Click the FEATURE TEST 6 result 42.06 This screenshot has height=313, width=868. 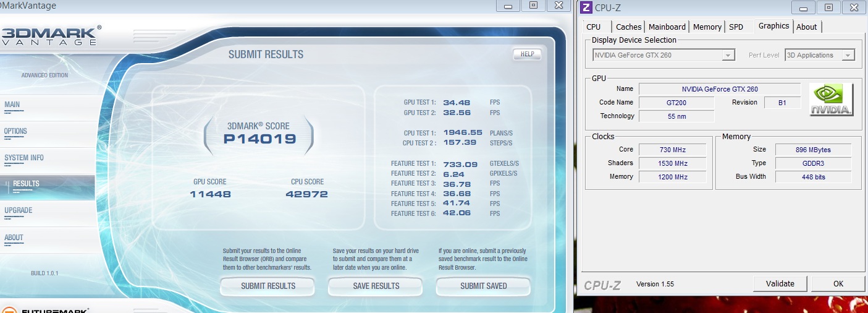point(457,213)
